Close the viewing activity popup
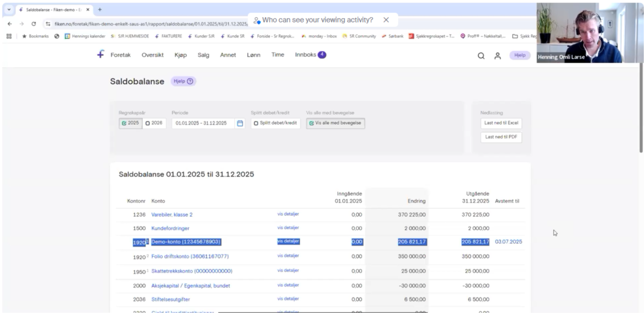This screenshot has height=313, width=644. [386, 20]
